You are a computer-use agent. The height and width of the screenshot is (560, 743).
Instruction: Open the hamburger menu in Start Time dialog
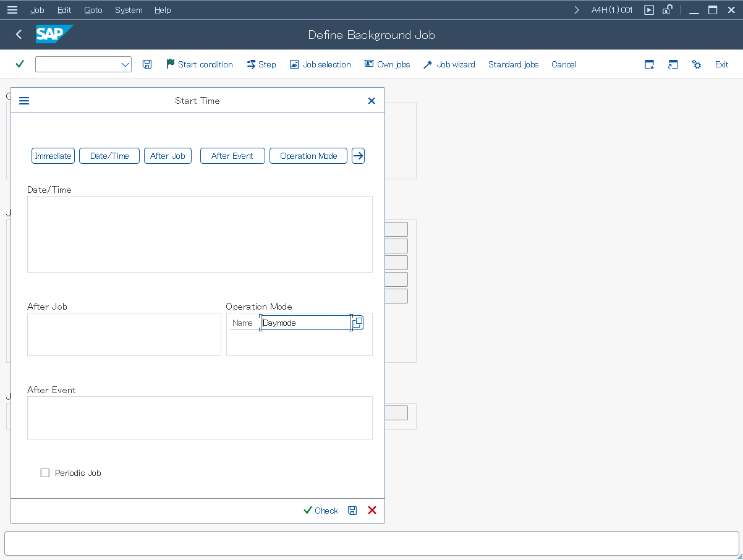point(24,101)
